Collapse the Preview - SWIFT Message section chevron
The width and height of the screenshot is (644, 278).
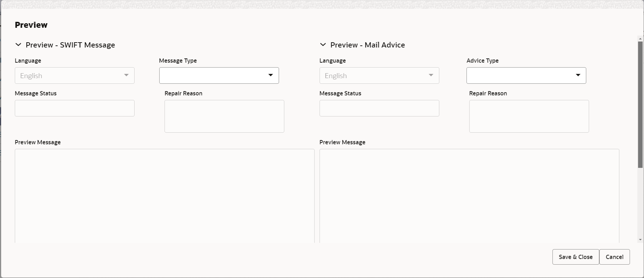click(18, 45)
